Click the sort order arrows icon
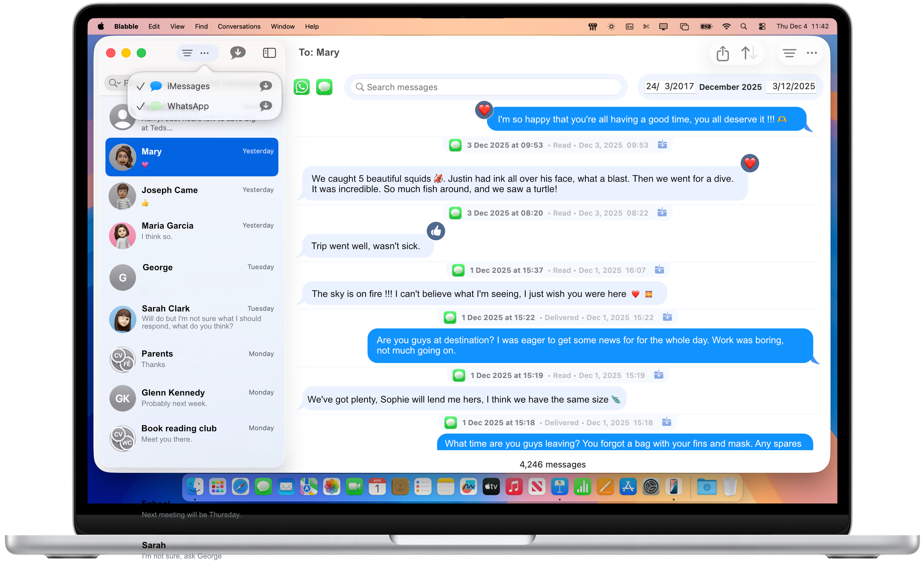The height and width of the screenshot is (562, 924). click(x=749, y=53)
